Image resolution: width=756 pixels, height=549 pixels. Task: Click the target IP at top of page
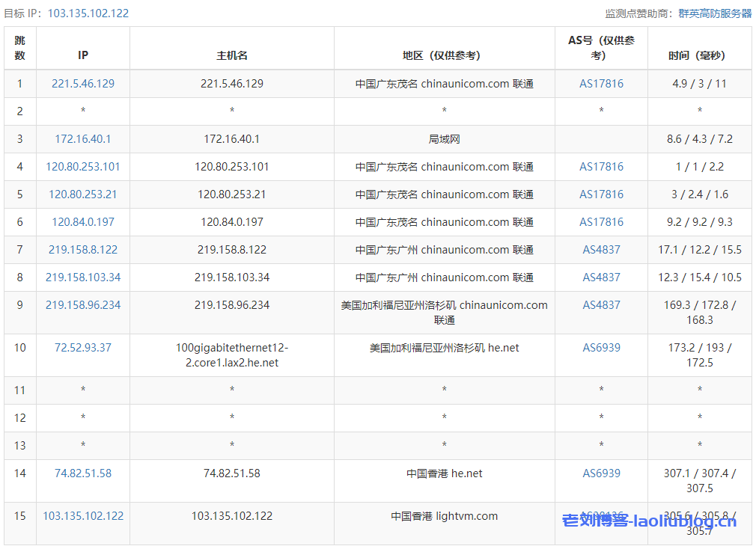tap(88, 13)
